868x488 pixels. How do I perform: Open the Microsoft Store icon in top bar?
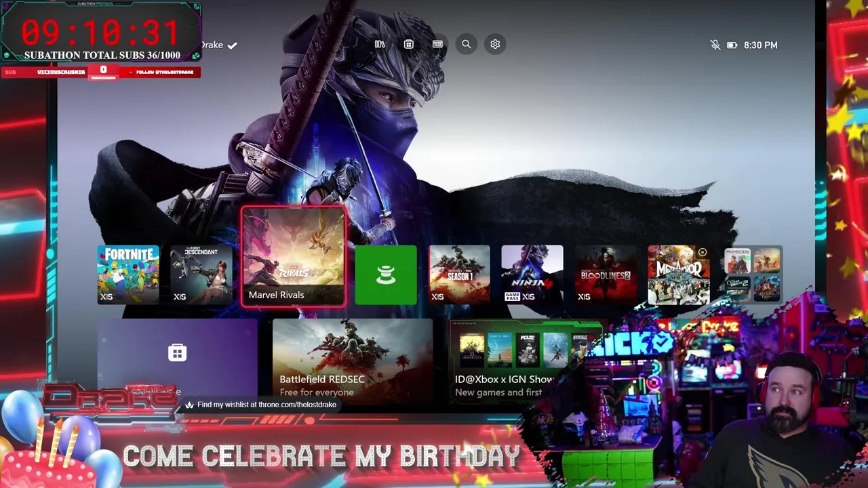(x=408, y=44)
